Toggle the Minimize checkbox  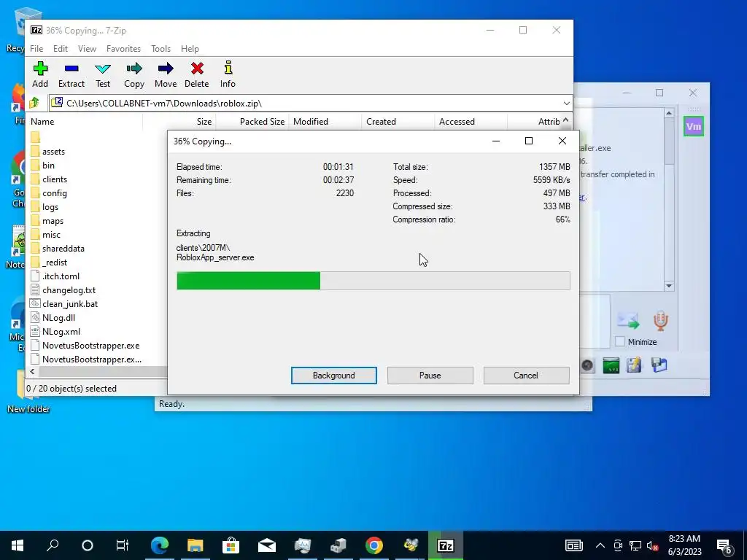click(x=620, y=341)
